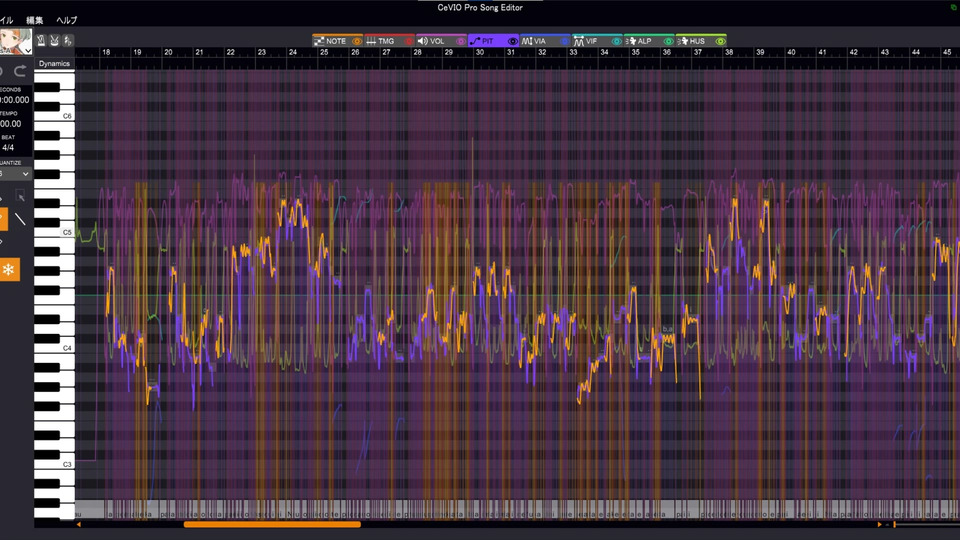
Task: Open the ヘルプ (Help) menu
Action: [x=66, y=20]
